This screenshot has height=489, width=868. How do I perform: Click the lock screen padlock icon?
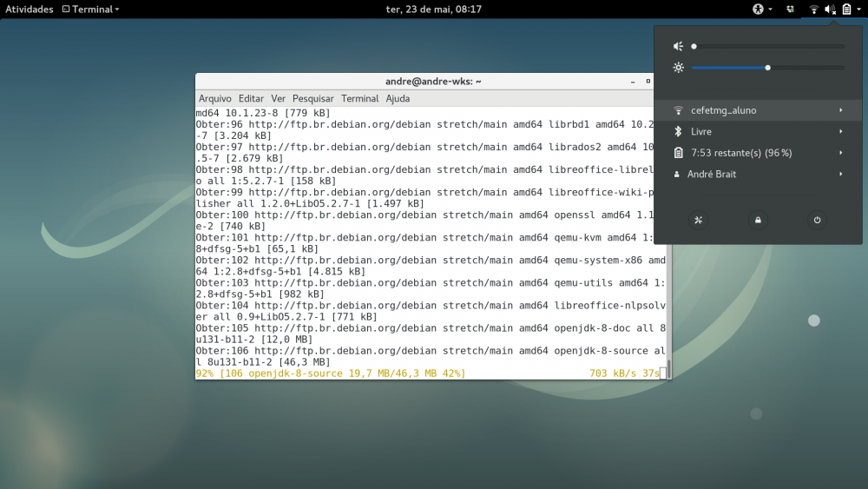coord(758,221)
